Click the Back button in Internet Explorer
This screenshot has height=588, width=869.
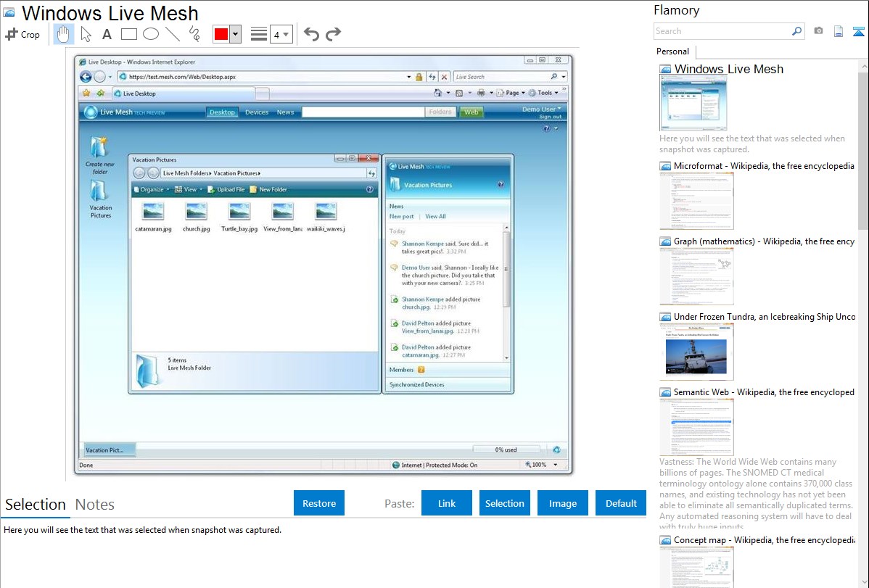coord(86,77)
